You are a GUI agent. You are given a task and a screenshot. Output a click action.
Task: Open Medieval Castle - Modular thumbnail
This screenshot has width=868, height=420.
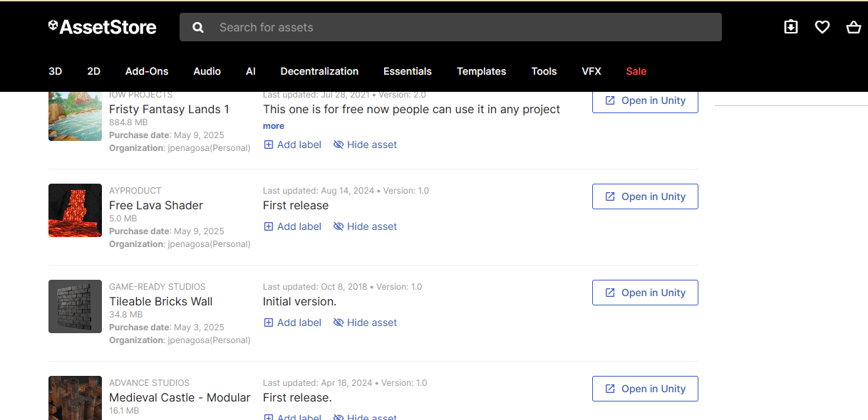pyautogui.click(x=75, y=398)
